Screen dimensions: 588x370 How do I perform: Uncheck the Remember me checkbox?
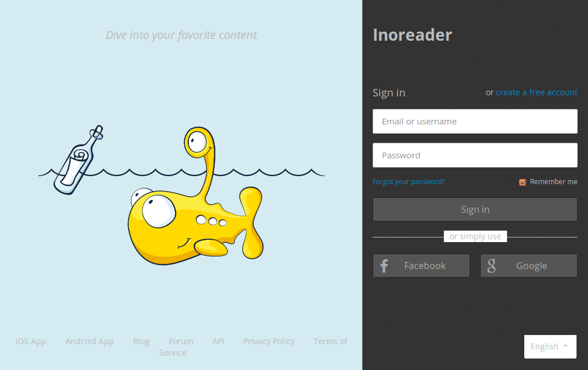(x=523, y=181)
